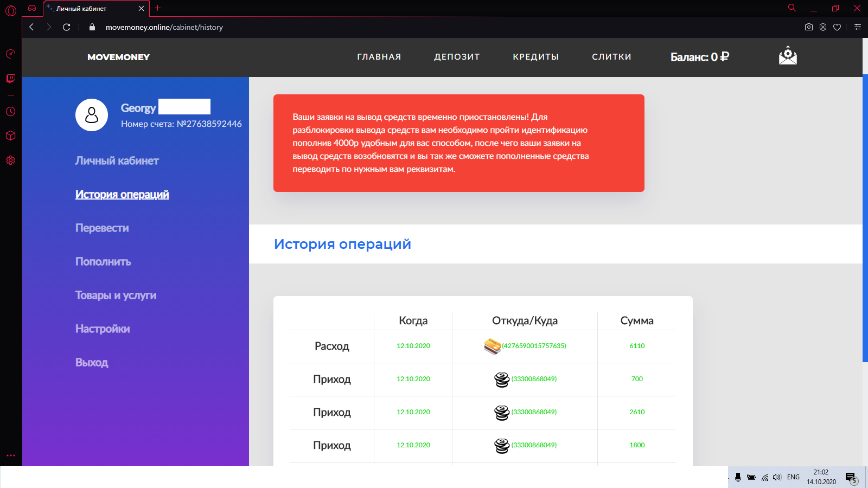868x488 pixels.
Task: Go back to the previous page
Action: [31, 27]
